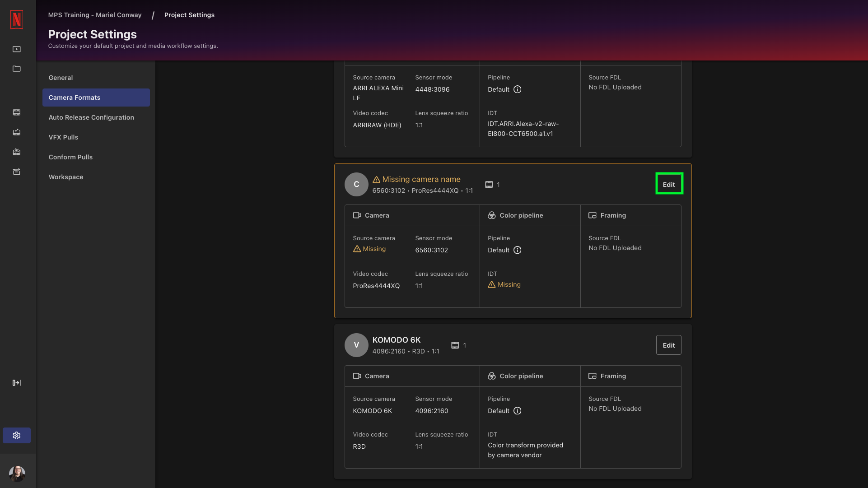
Task: Click sensor mode value 4448:3096
Action: pos(433,89)
